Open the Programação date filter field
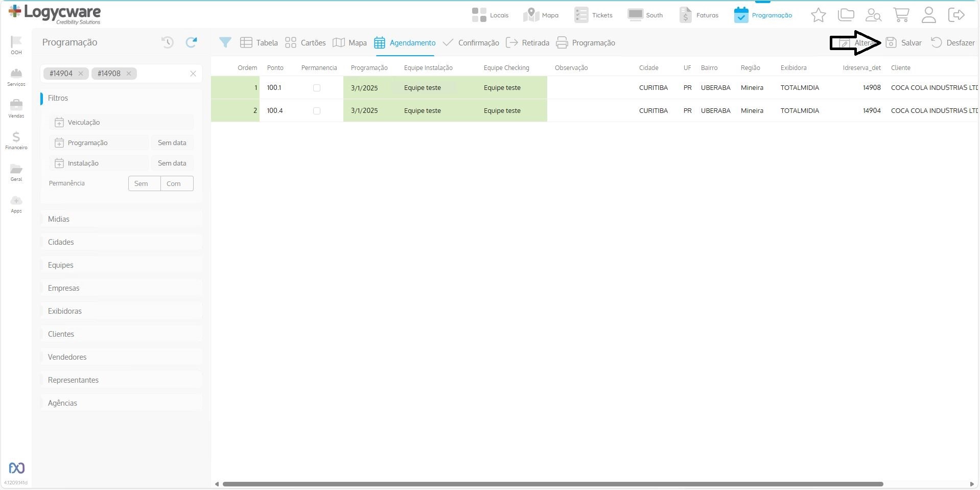Screen dimensions: 980x490 (x=99, y=143)
